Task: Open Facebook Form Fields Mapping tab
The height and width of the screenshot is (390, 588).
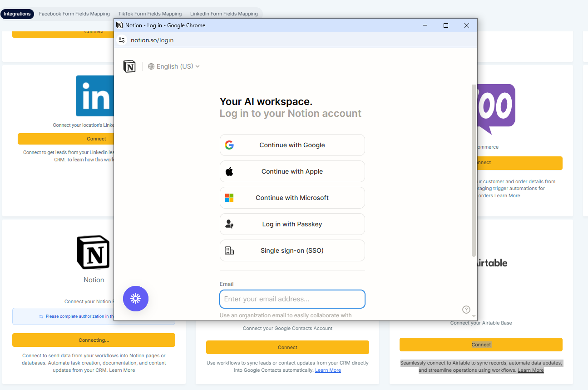Action: 74,14
